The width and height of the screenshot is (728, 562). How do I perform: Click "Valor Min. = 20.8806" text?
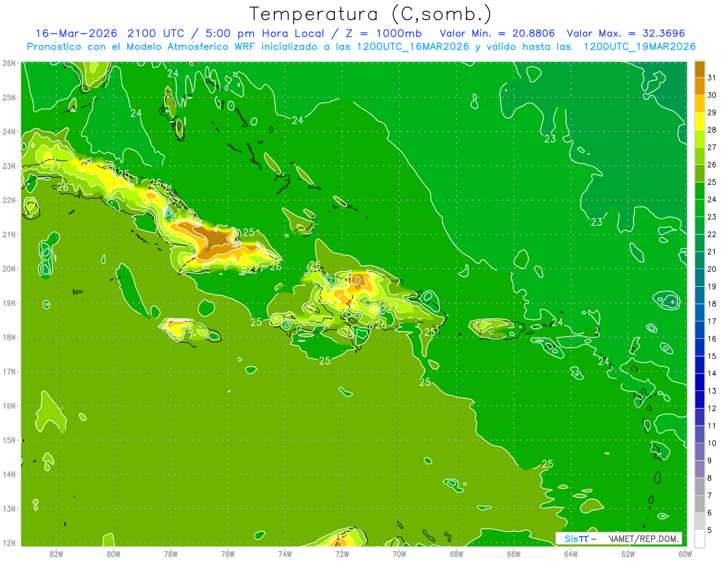(497, 33)
